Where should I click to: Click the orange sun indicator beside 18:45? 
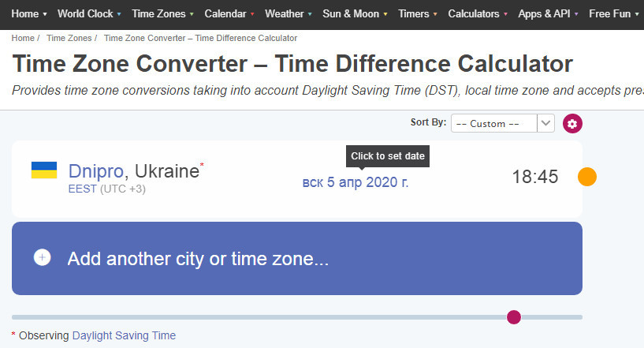click(587, 177)
